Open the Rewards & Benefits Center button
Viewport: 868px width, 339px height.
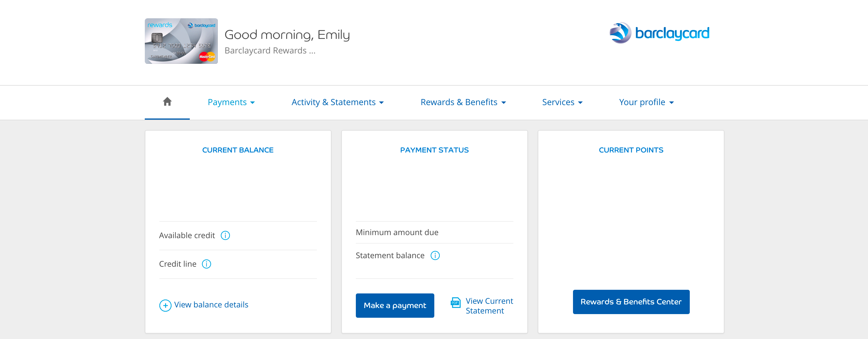point(631,302)
